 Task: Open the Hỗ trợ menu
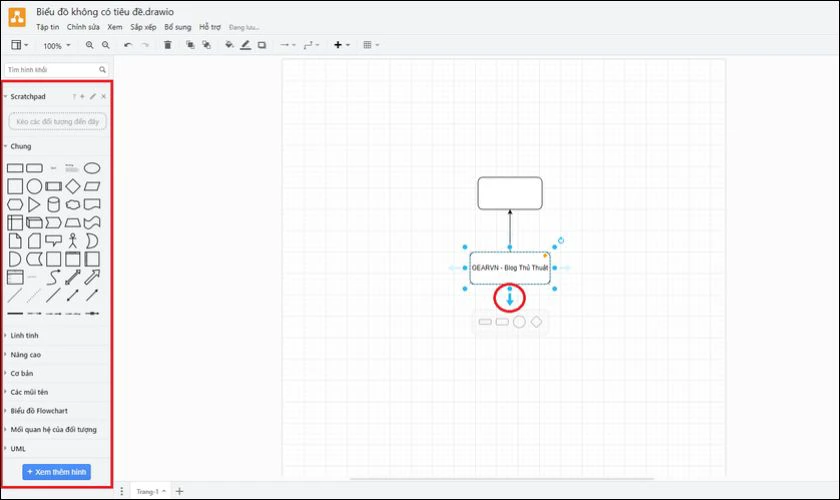[x=209, y=27]
